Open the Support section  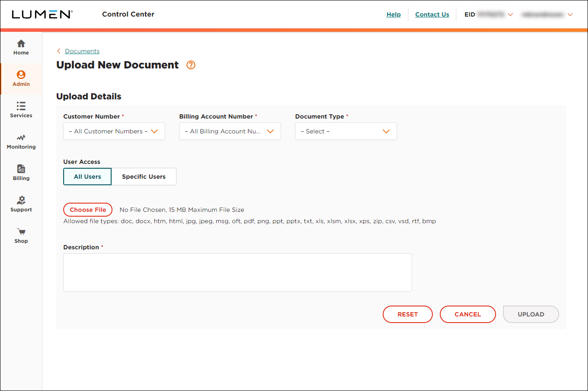21,204
